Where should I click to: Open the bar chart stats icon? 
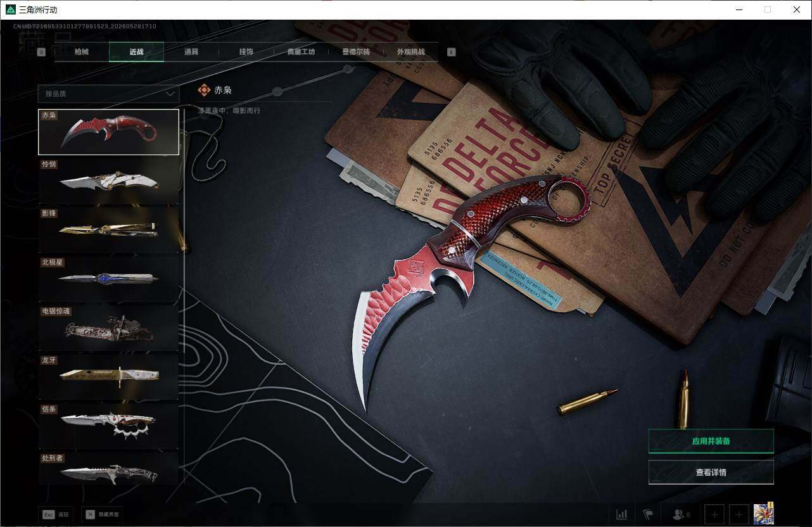621,514
